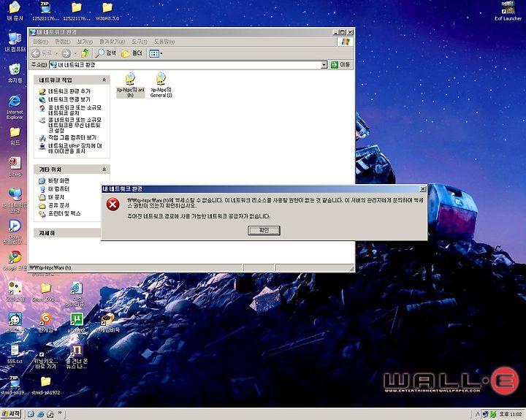Open the 보기 menu
Image resolution: width=526 pixels, height=420 pixels.
coord(85,42)
